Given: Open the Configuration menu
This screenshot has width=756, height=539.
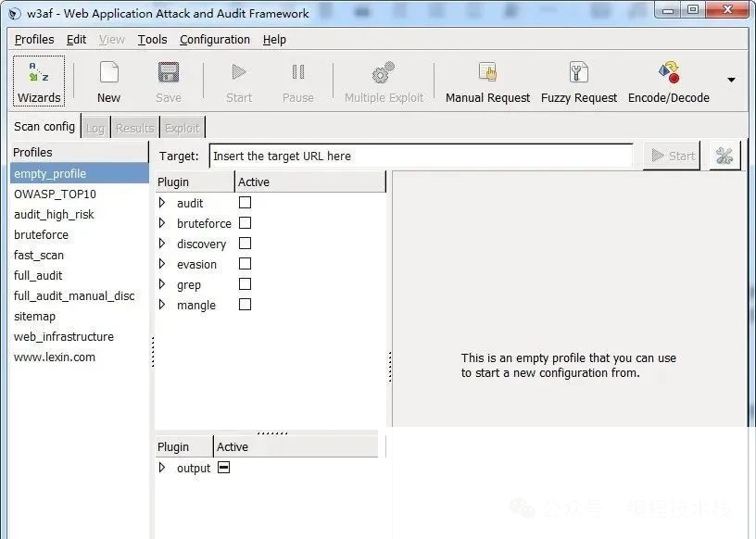Looking at the screenshot, I should tap(215, 40).
